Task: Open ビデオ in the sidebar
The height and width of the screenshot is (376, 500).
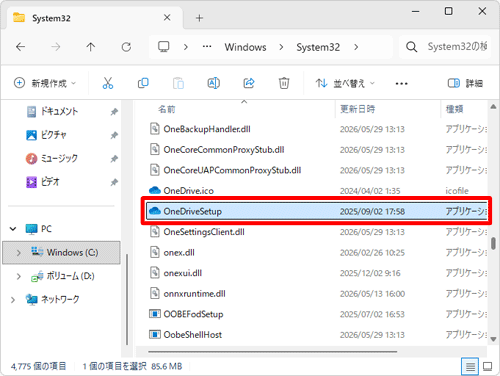Action: [50, 182]
